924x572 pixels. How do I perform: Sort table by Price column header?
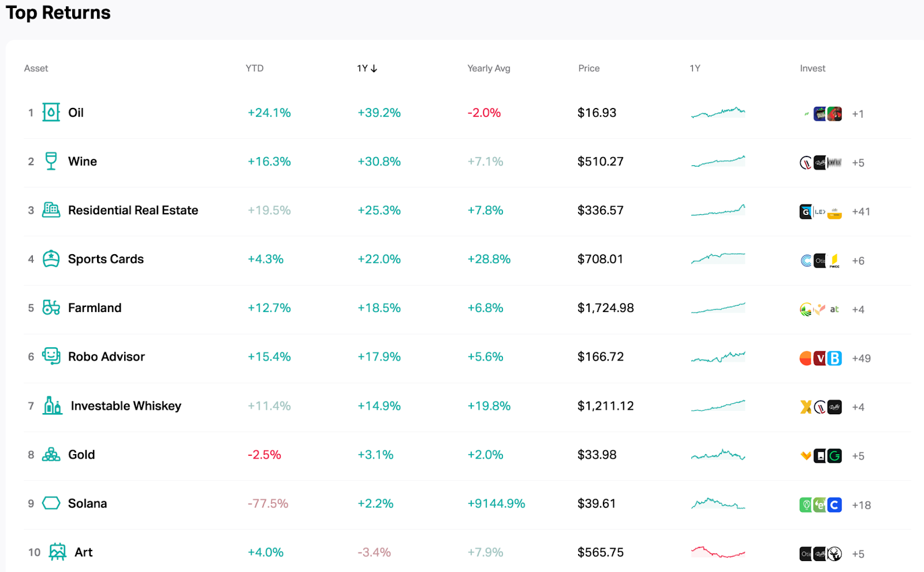click(x=588, y=68)
